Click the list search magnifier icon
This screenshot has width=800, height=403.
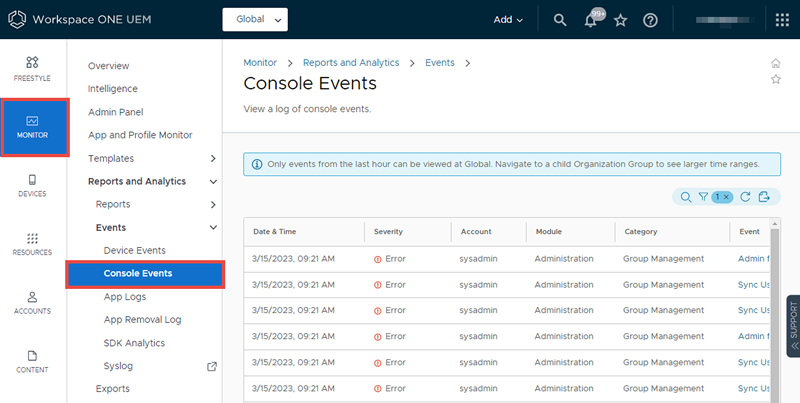coord(686,197)
